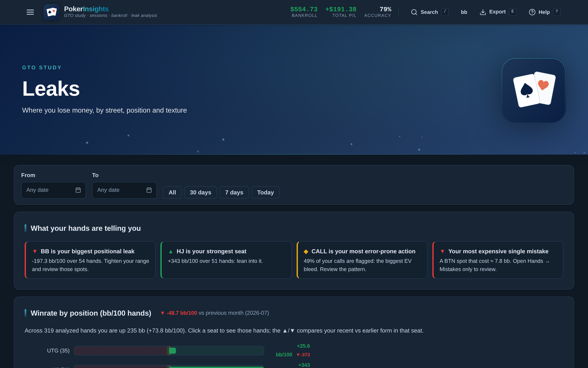The width and height of the screenshot is (588, 368).
Task: Open CALL most error-prone action card
Action: tap(362, 260)
